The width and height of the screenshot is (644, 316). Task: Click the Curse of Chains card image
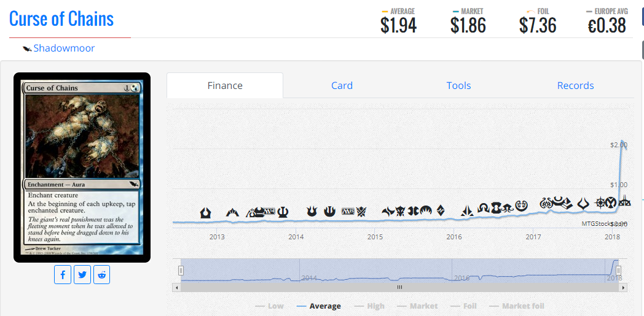82,168
